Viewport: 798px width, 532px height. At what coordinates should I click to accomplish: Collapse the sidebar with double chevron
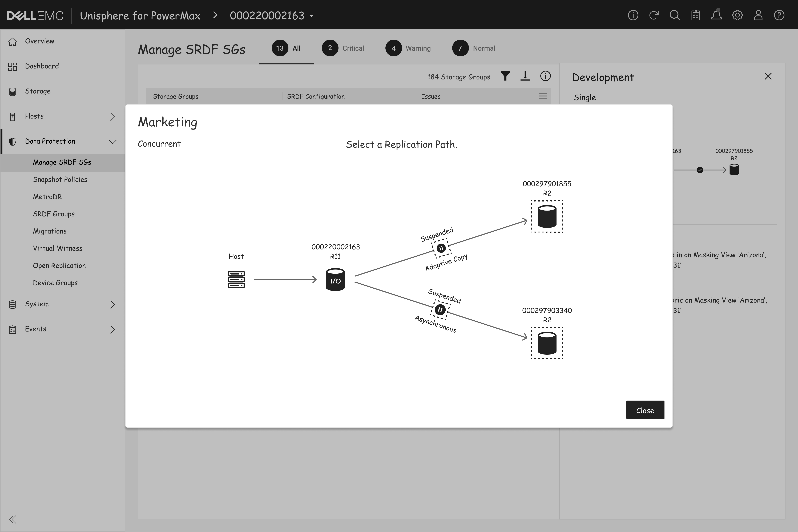click(x=13, y=519)
